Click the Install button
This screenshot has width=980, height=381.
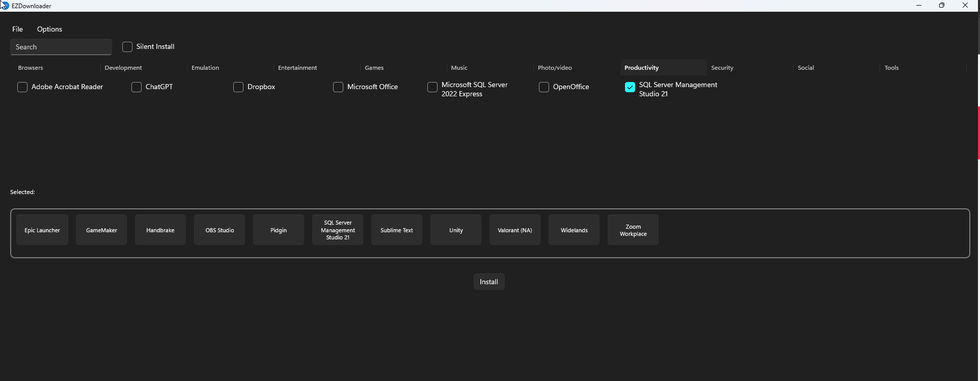pos(489,282)
